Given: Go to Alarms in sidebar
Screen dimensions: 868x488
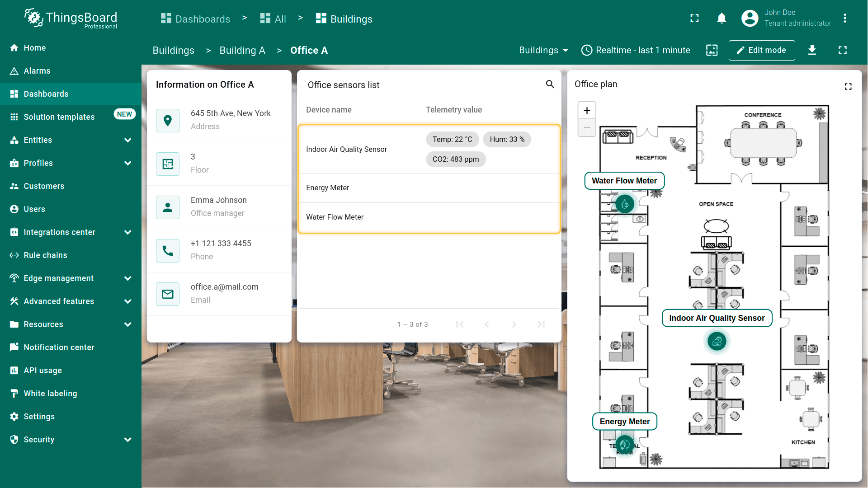Looking at the screenshot, I should click(x=37, y=71).
